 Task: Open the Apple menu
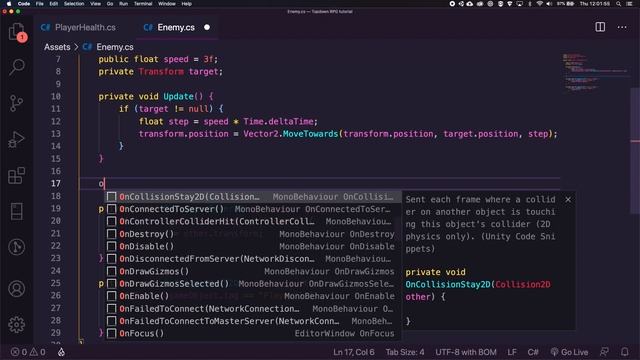point(9,4)
